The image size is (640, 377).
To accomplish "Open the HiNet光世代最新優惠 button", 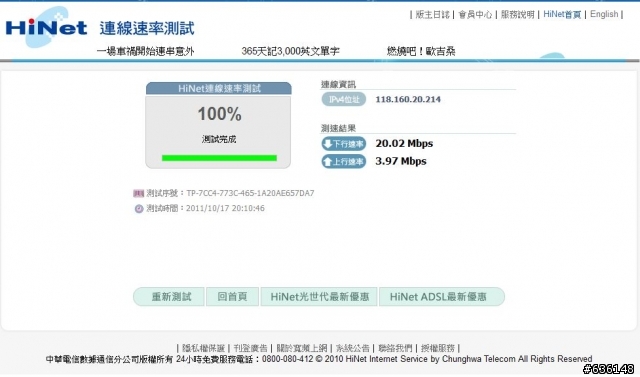I will (x=319, y=297).
